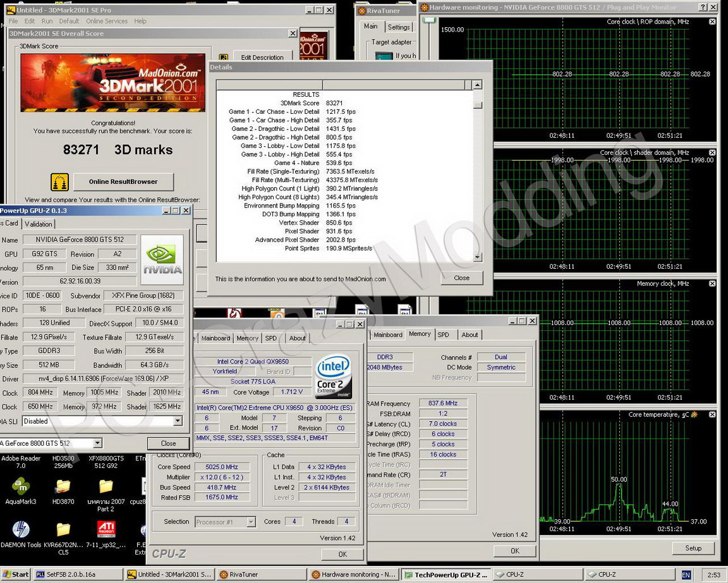
Task: Click the NVIDIA logo in GPU-Z
Action: click(162, 260)
